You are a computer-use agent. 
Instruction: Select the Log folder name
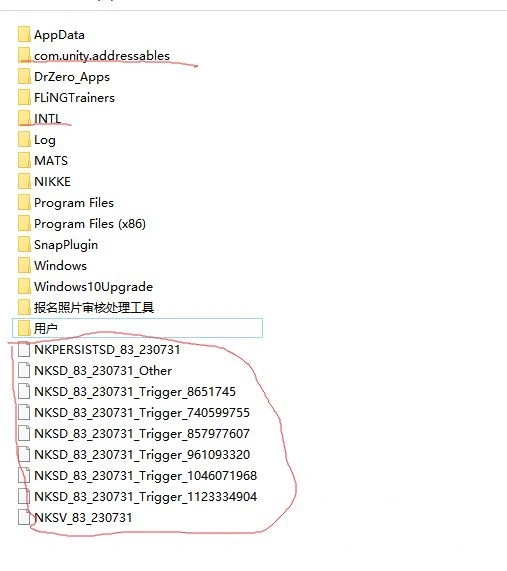(x=45, y=140)
